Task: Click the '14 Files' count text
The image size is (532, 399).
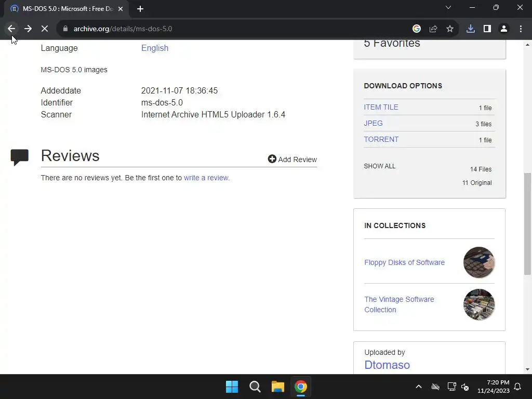Action: [x=481, y=169]
